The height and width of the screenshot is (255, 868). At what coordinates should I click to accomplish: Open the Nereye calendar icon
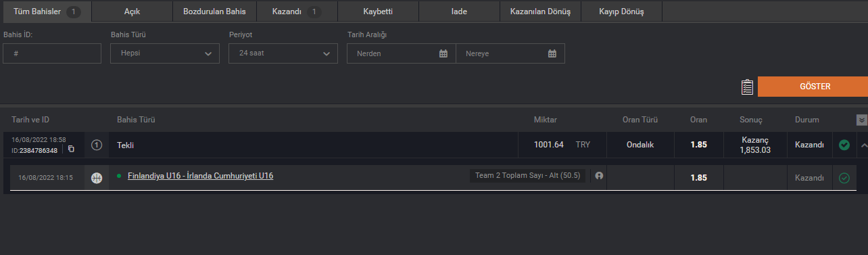[552, 53]
